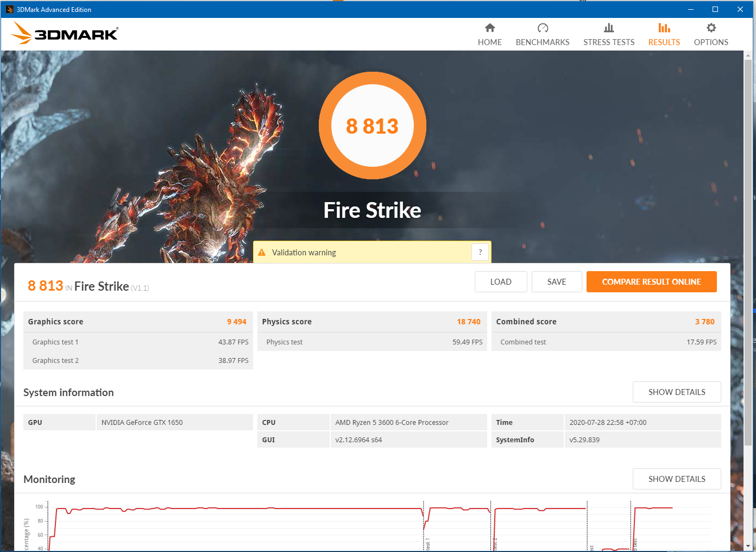Screen dimensions: 756x552
Task: Click the scrollbar up arrow
Action: click(x=748, y=55)
